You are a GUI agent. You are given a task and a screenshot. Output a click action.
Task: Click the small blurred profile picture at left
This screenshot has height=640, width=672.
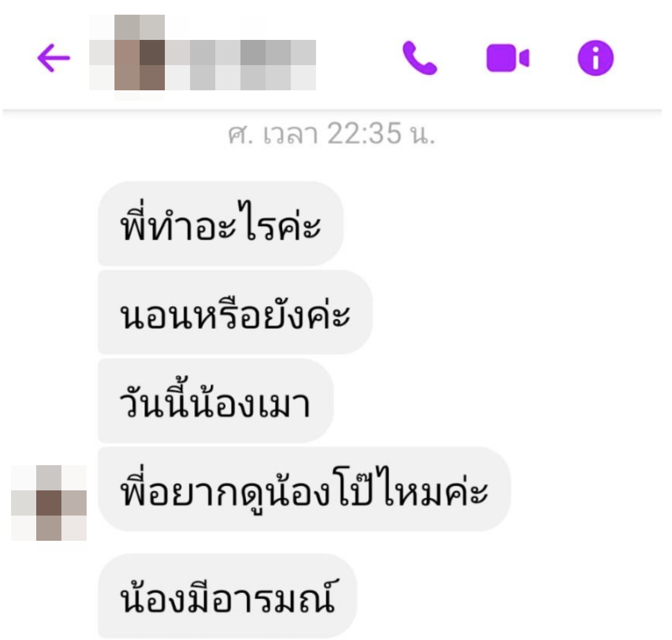(x=49, y=502)
